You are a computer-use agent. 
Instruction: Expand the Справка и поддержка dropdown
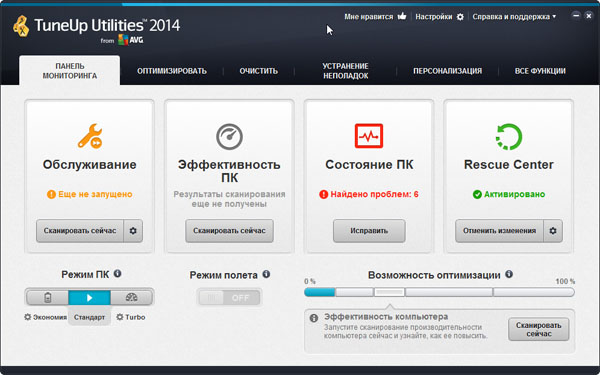point(514,17)
